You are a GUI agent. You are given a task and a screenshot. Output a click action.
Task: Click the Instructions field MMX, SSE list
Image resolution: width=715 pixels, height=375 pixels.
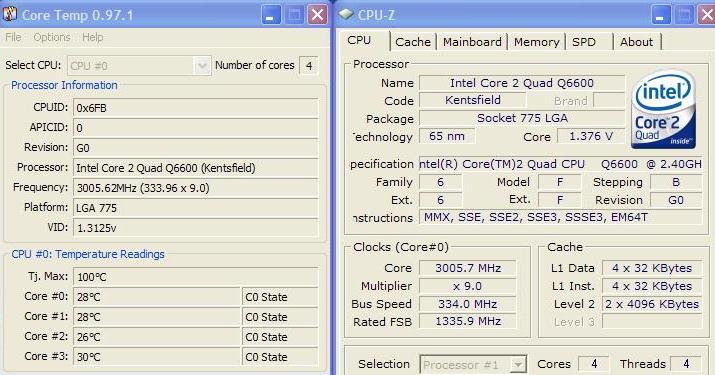[560, 218]
